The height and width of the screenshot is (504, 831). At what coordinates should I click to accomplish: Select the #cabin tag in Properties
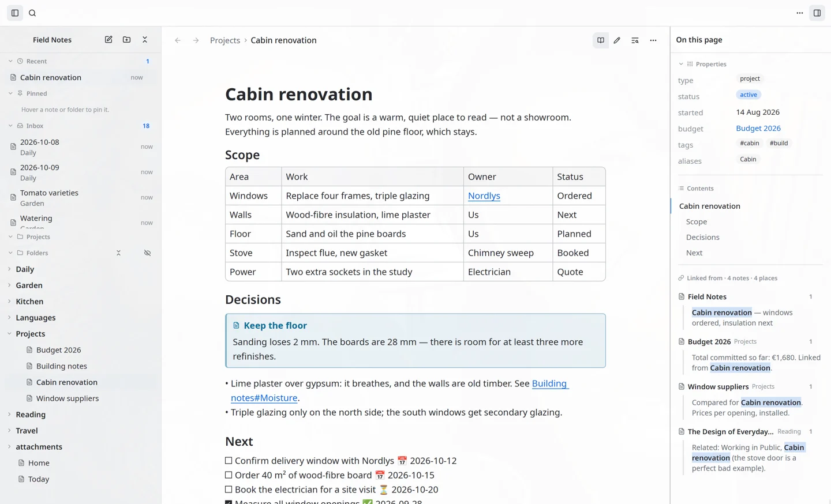[750, 144]
